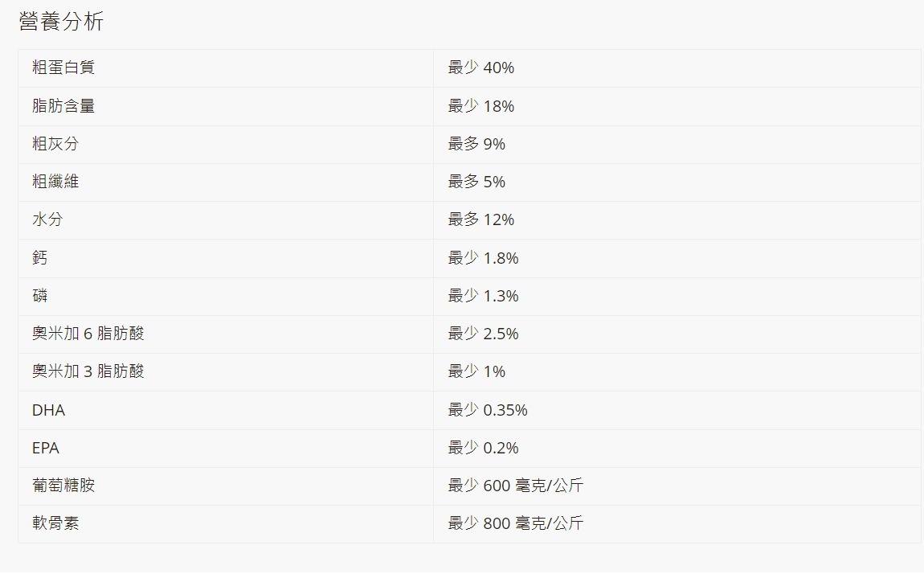Click the 最少 600 毫克/公斤 value

click(x=515, y=486)
